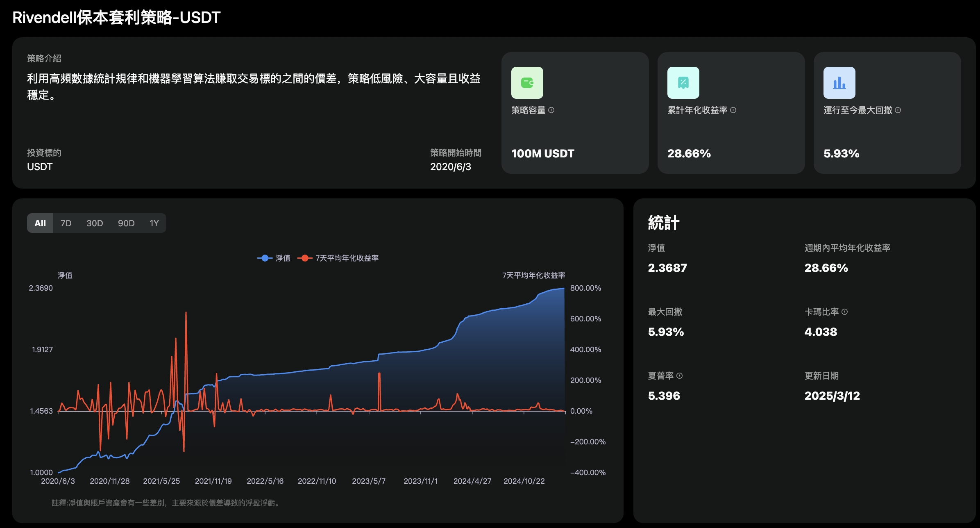The image size is (980, 528).
Task: Click the 1.9127 left axis label
Action: coord(42,350)
